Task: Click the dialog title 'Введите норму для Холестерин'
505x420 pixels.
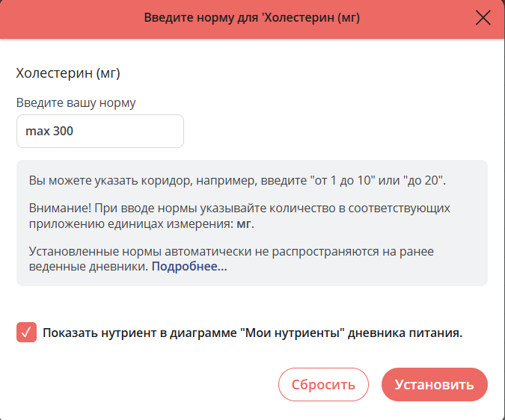Action: click(x=251, y=18)
